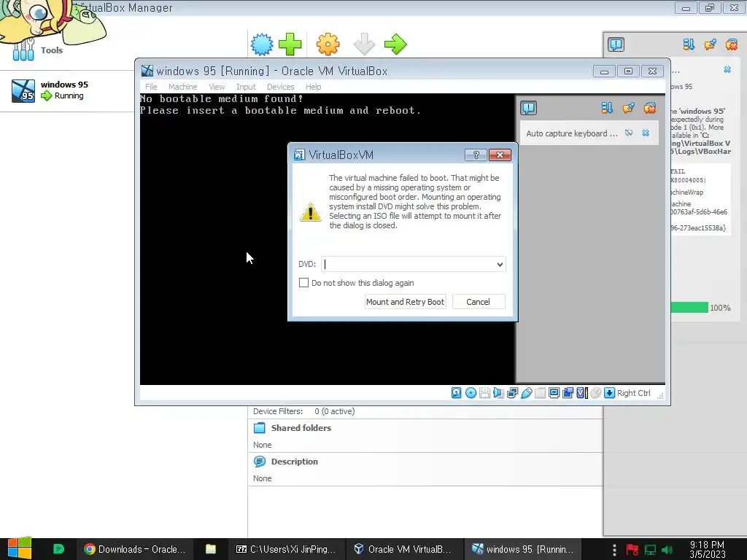
Task: Switch to 'Oracle VM VirtualB...' taskbar item
Action: [x=403, y=549]
